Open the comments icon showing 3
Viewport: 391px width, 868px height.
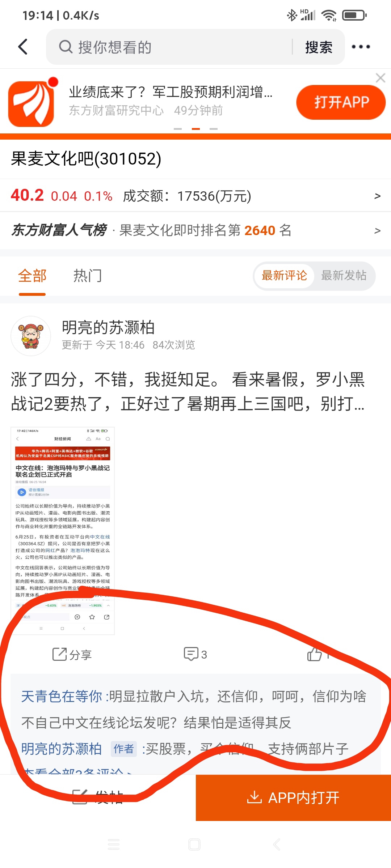[x=191, y=654]
